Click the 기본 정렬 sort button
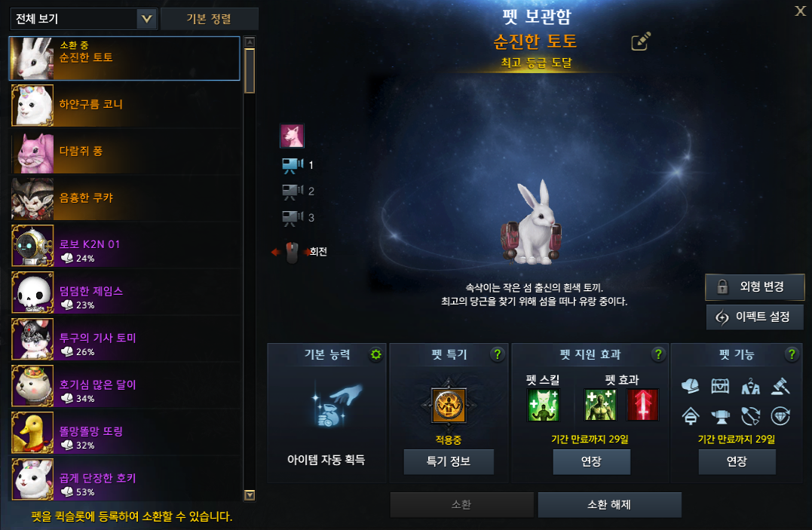This screenshot has width=812, height=530. [209, 19]
